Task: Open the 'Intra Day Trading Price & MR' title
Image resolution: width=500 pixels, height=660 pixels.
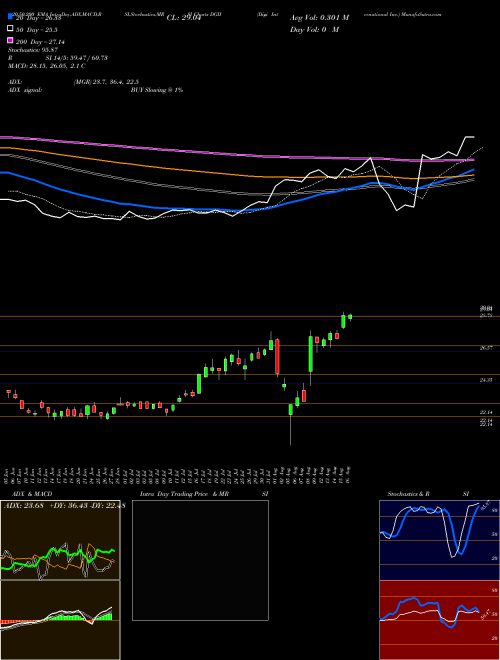Action: pyautogui.click(x=184, y=494)
